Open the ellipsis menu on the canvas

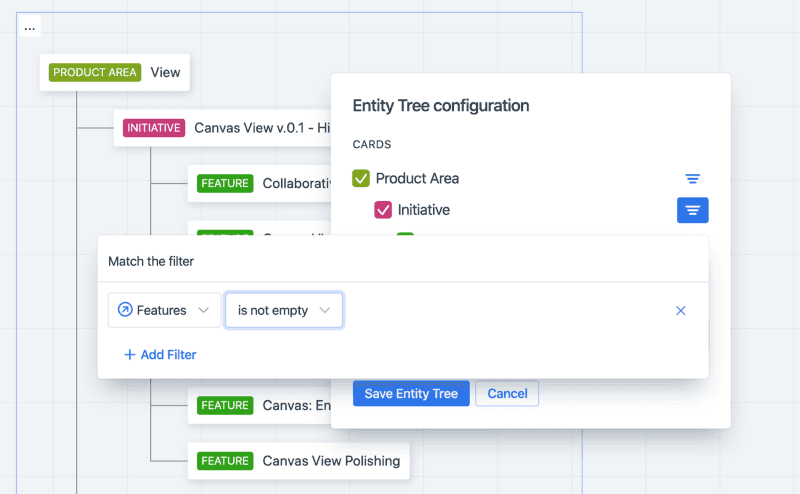pyautogui.click(x=30, y=28)
